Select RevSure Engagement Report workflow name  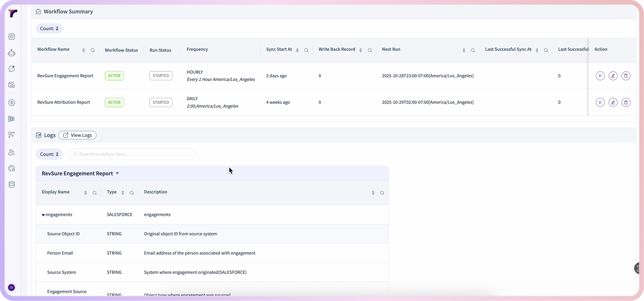pyautogui.click(x=65, y=76)
